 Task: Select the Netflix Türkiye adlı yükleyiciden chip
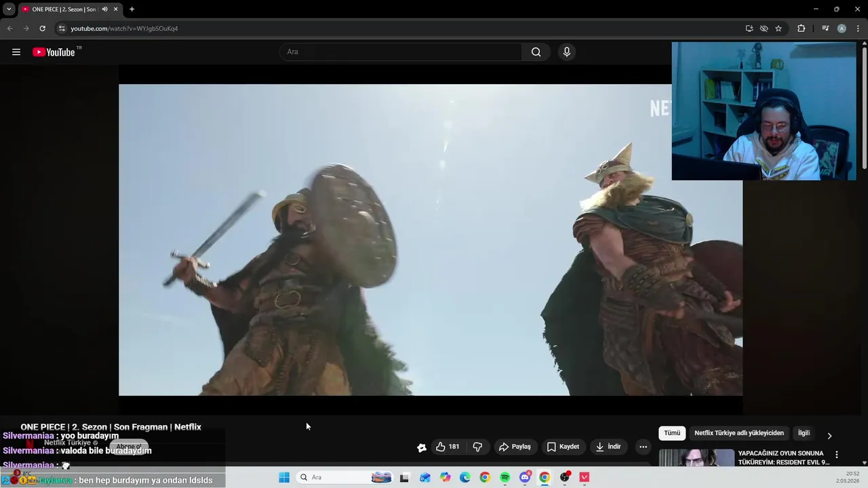pyautogui.click(x=739, y=433)
